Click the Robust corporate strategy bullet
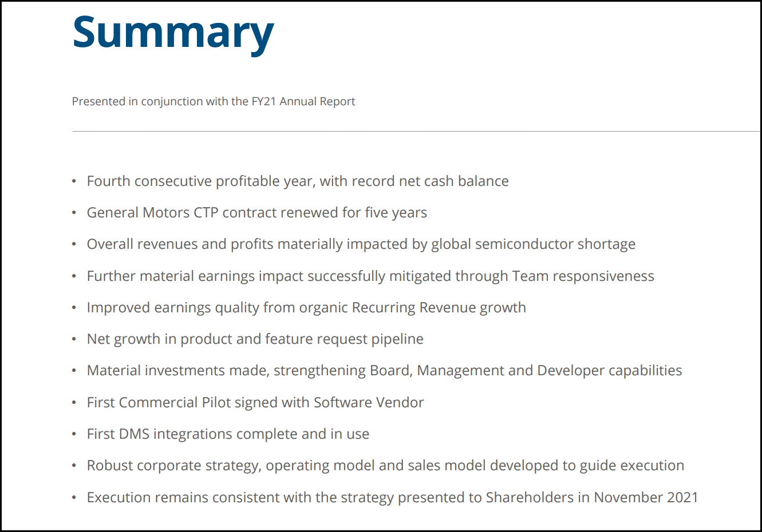 (386, 466)
